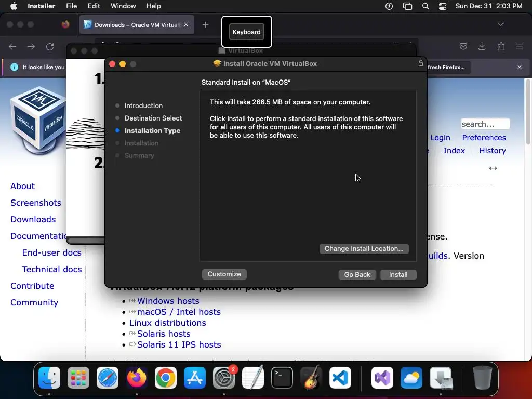
Task: Open the Solaris 11 IPS hosts link
Action: point(179,344)
